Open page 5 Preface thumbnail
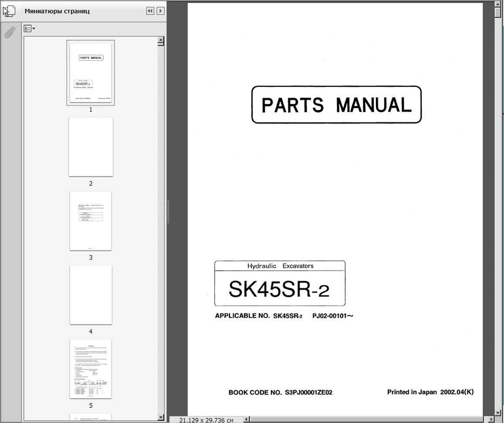This screenshot has height=423, width=504. 91,369
